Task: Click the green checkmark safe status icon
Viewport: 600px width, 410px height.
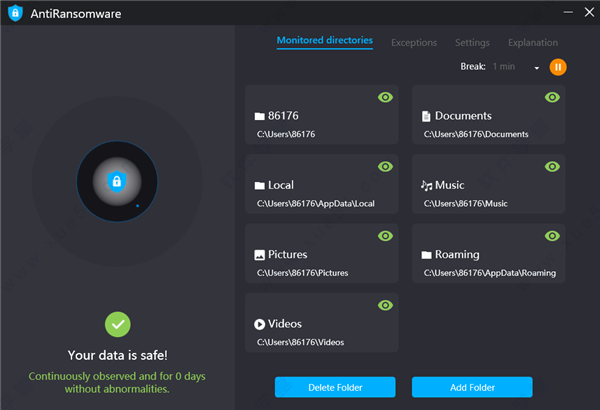Action: click(117, 324)
